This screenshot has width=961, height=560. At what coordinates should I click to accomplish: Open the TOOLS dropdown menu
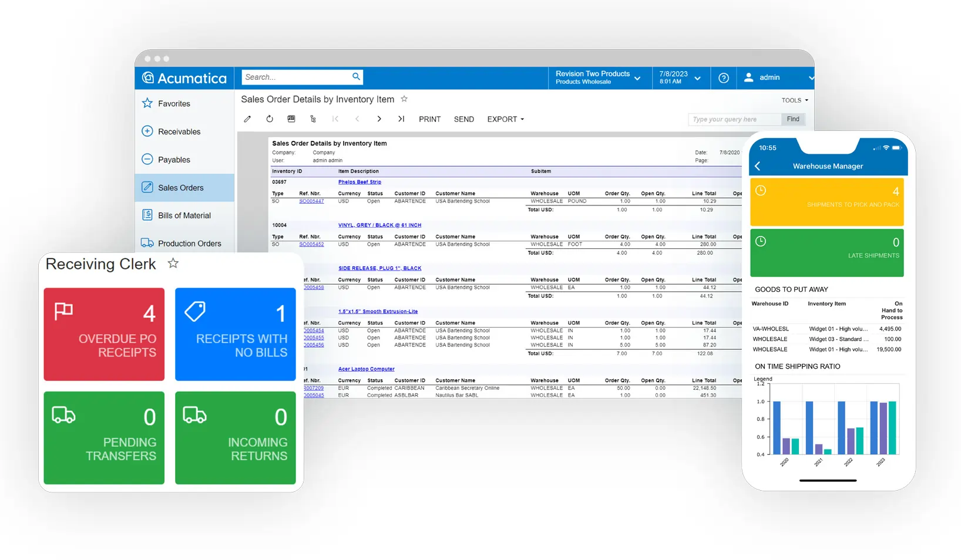click(795, 100)
